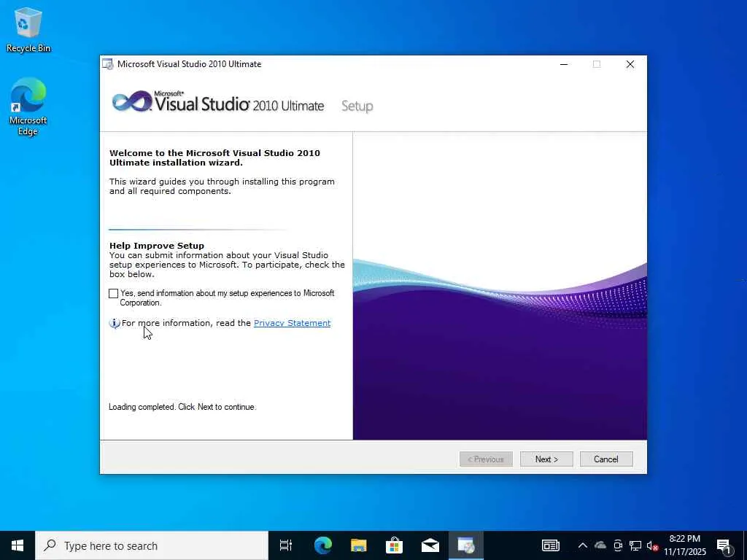The width and height of the screenshot is (747, 560).
Task: Select the Visual Studio setup taskbar icon
Action: [466, 545]
